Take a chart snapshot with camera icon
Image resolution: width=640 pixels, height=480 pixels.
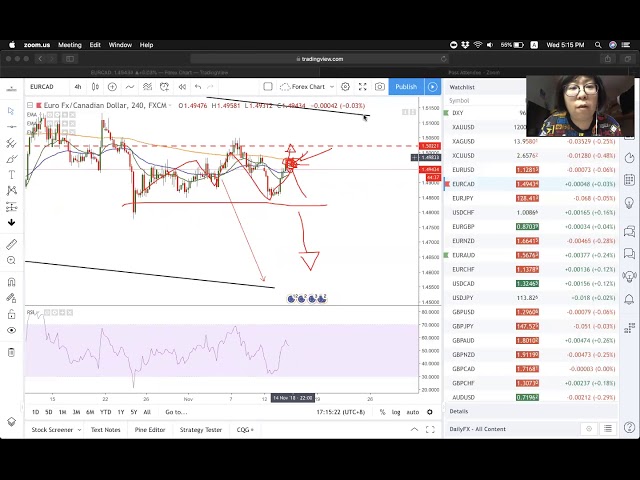380,87
